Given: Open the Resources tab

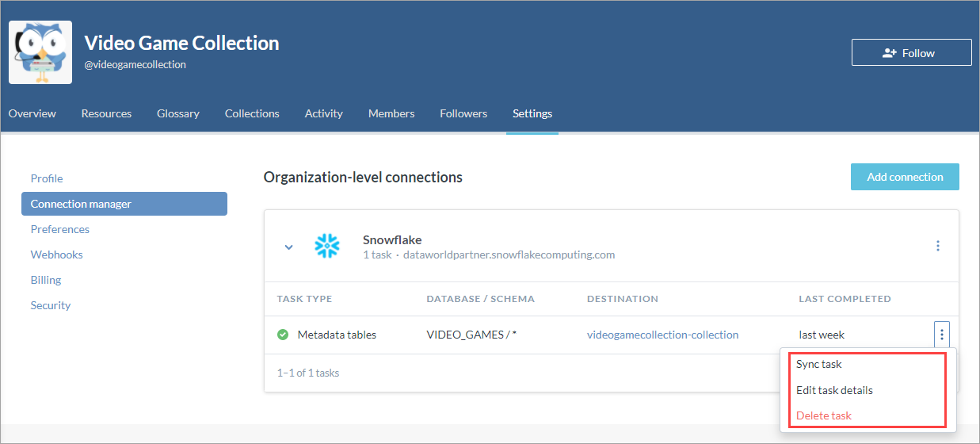Looking at the screenshot, I should tap(106, 113).
